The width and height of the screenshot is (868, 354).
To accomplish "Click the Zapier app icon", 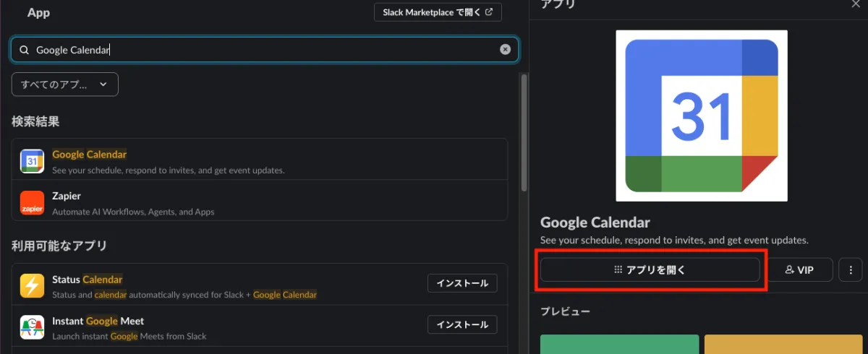I will click(x=32, y=202).
